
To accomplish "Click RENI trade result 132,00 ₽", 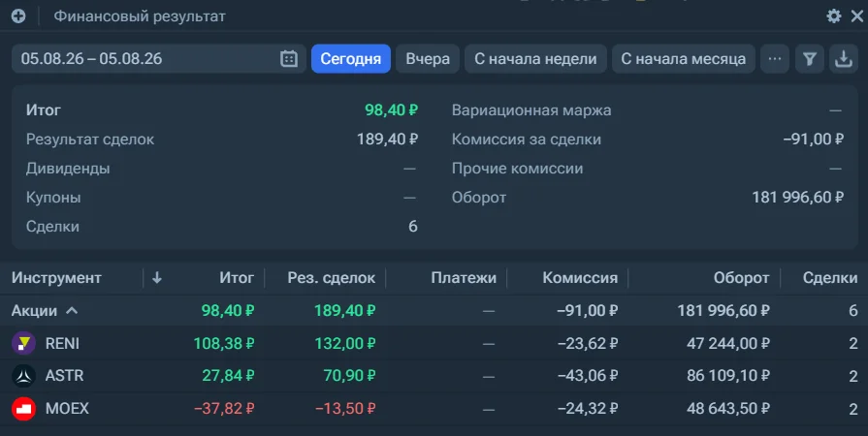I will tap(345, 344).
